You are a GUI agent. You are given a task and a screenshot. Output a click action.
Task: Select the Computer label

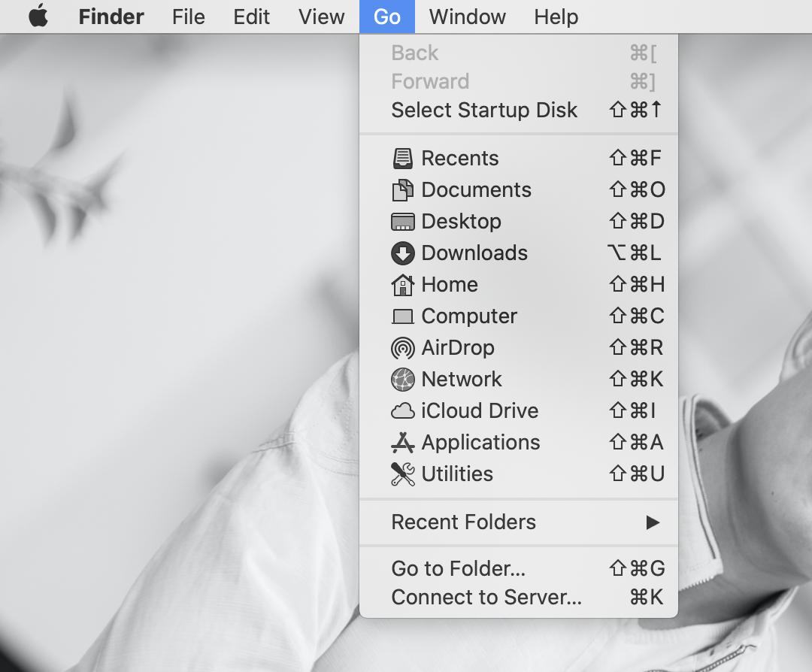(x=469, y=316)
